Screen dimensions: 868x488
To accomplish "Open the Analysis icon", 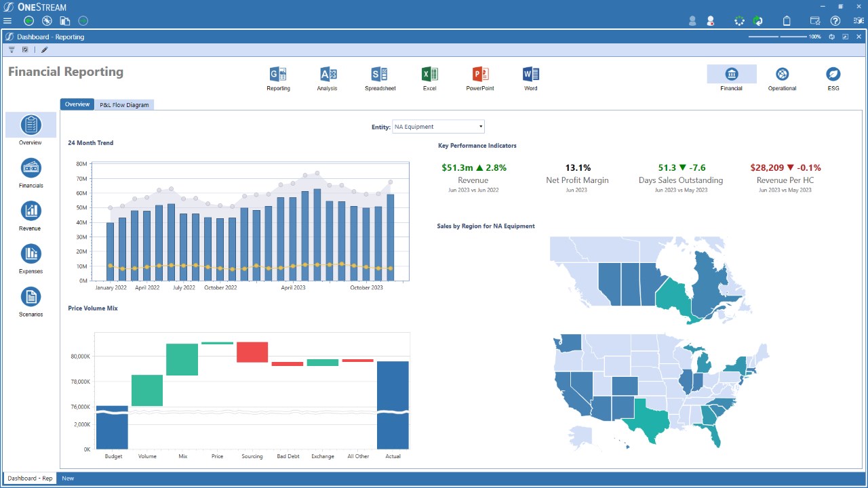I will 328,75.
